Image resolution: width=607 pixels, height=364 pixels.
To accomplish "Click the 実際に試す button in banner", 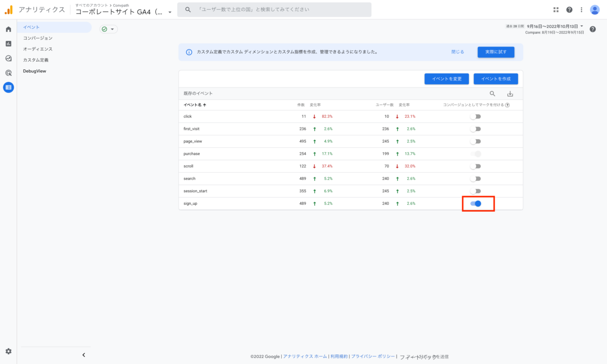I will (x=495, y=52).
